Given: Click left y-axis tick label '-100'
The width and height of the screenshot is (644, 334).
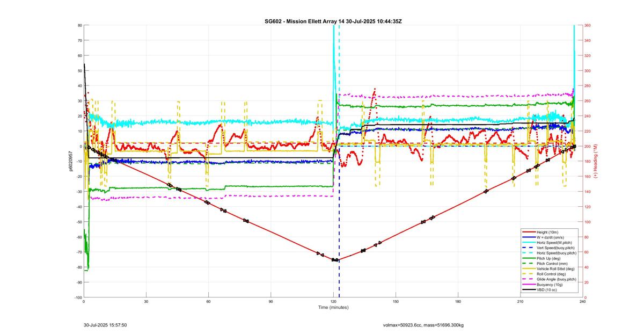Looking at the screenshot, I should pos(78,297).
